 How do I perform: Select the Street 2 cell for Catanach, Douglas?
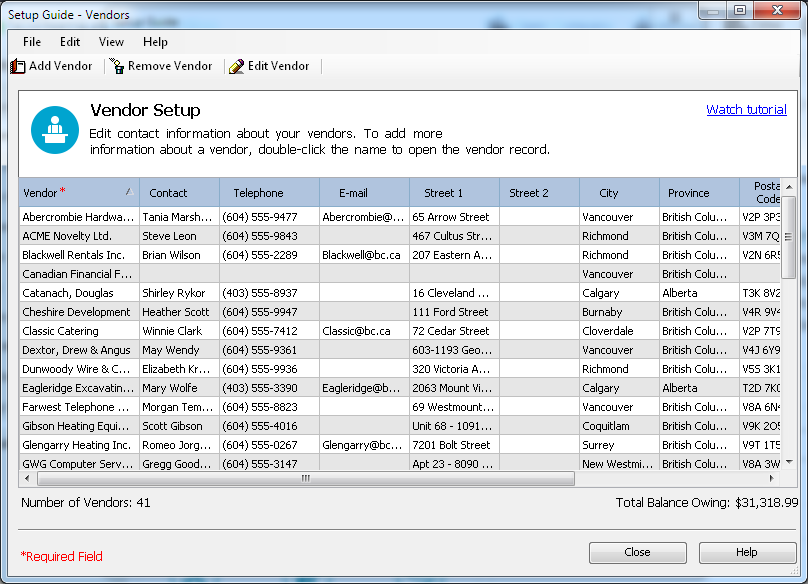click(x=538, y=293)
